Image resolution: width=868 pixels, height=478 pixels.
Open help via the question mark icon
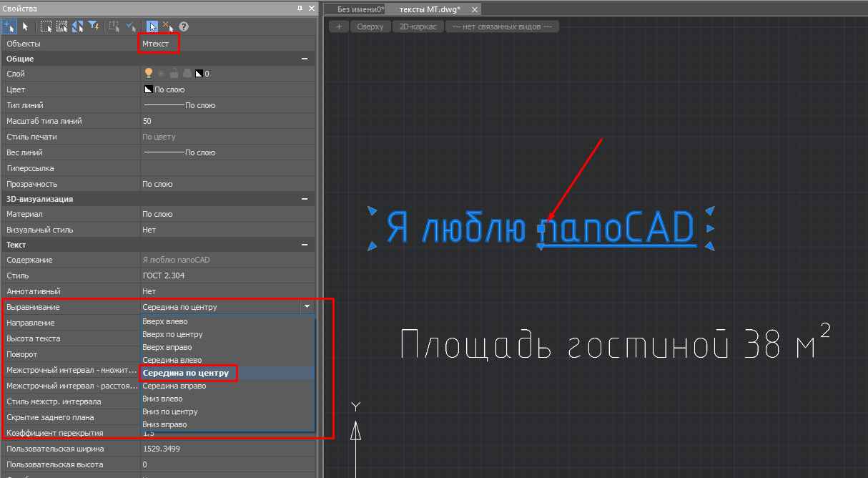(184, 26)
